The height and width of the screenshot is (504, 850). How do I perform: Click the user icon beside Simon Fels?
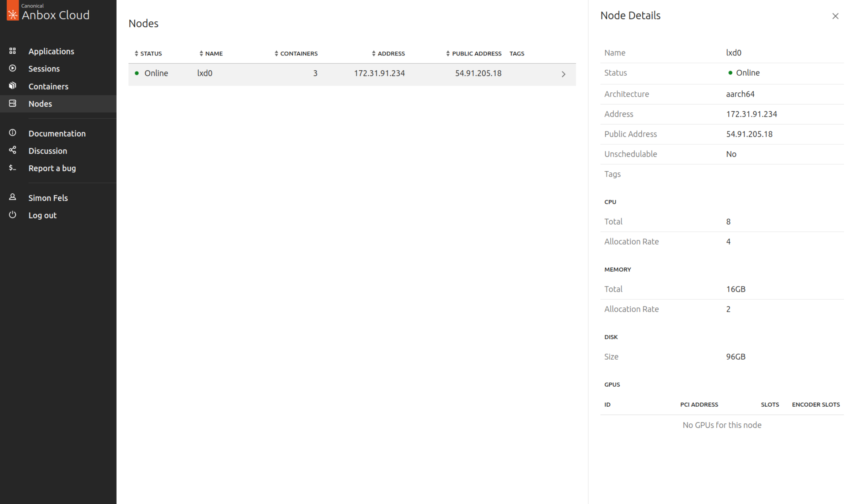[12, 197]
